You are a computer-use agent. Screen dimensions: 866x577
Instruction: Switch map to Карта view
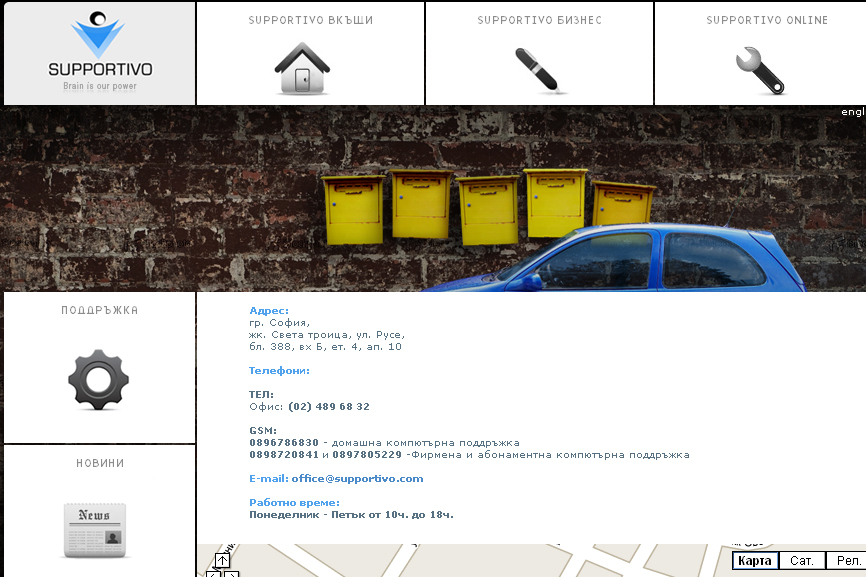tap(754, 561)
